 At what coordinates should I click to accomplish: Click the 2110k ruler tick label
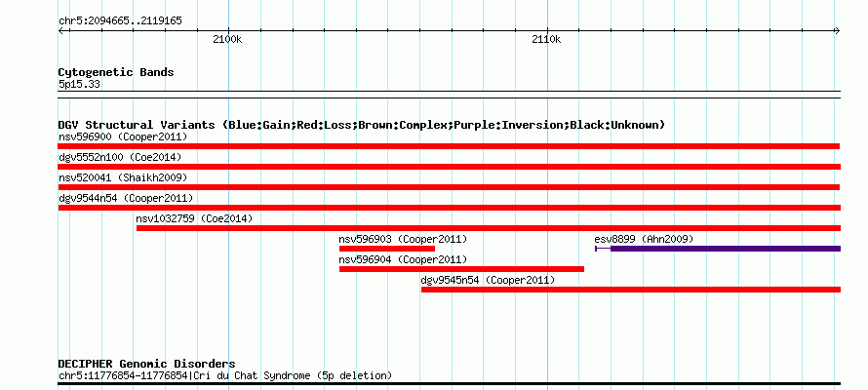(546, 40)
